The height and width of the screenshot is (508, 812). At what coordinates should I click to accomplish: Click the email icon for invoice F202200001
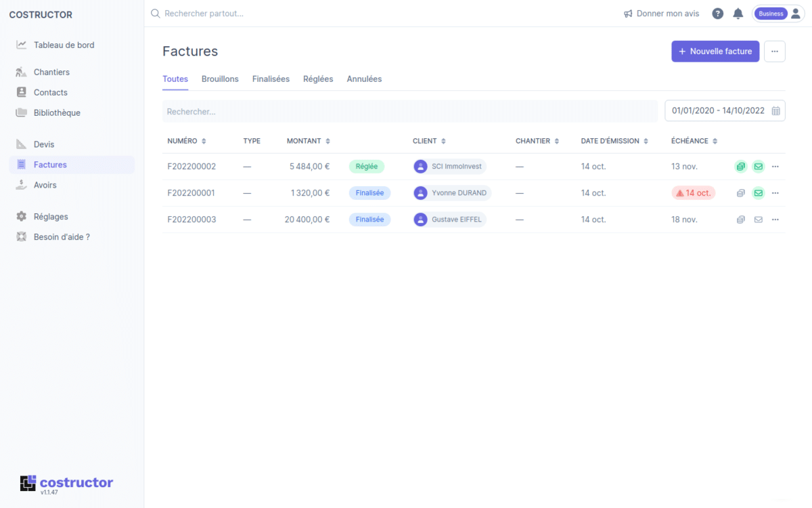click(x=759, y=193)
